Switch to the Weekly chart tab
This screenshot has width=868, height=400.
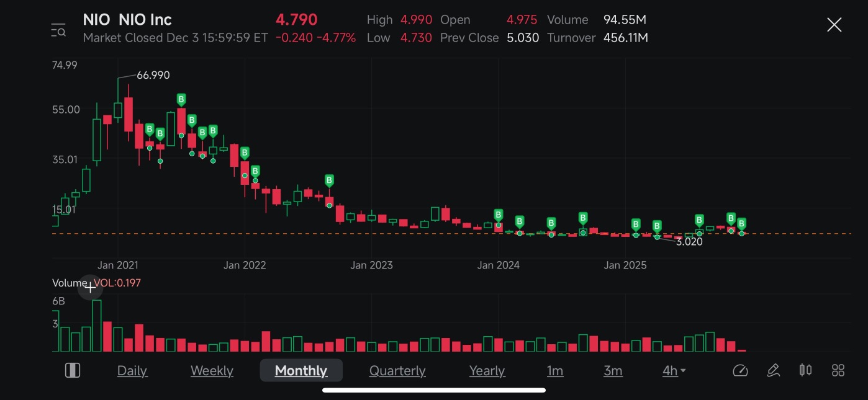point(212,370)
